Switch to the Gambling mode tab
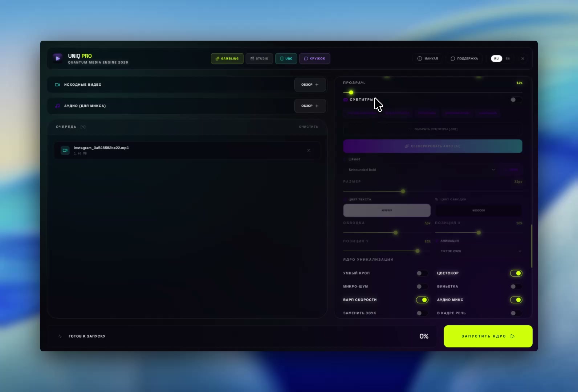 (x=227, y=58)
